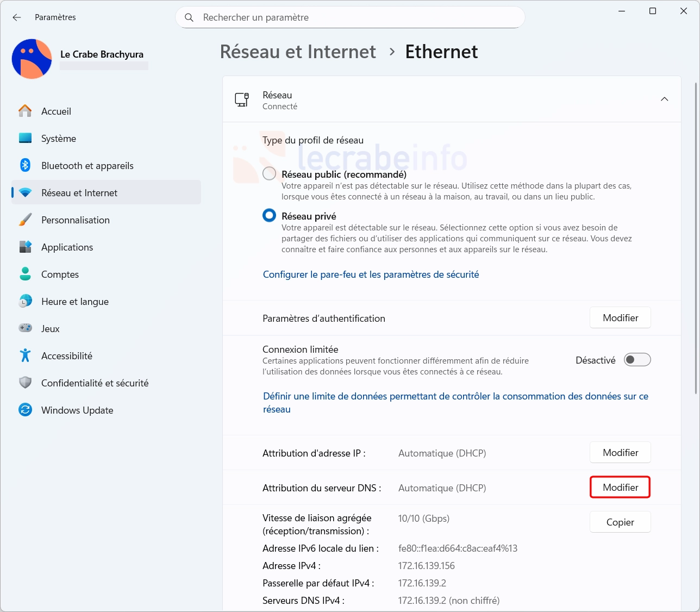Open Personnalisation via the paintbrush icon
Screen dimensions: 700x612
click(25, 220)
